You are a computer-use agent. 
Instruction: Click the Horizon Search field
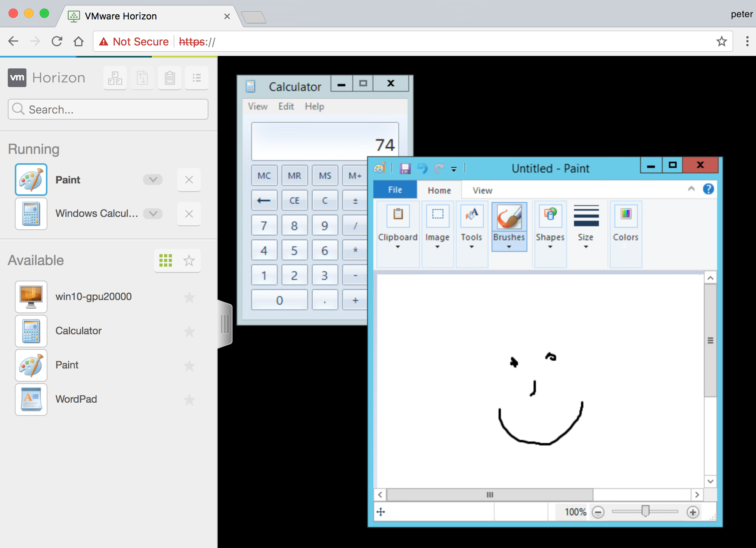pyautogui.click(x=108, y=109)
